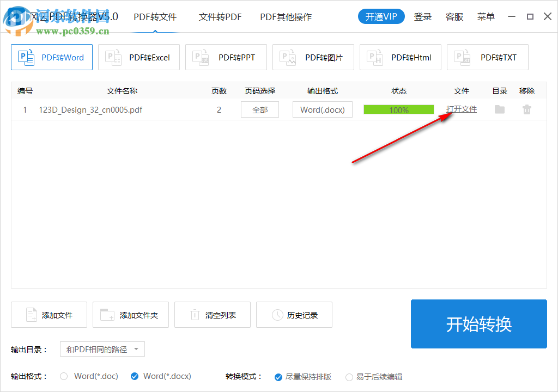Open the folder icon in the 目录 column

point(499,109)
